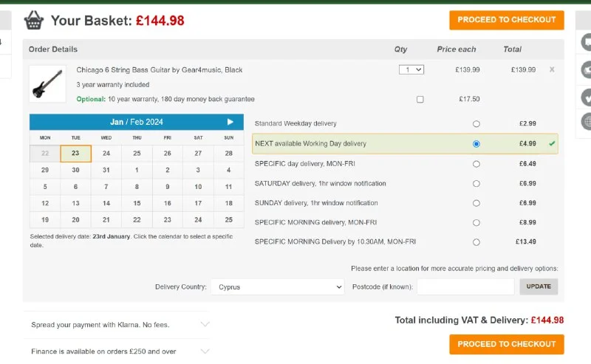Click the globe icon in the right sidebar
Image resolution: width=591 pixels, height=364 pixels.
click(x=587, y=121)
